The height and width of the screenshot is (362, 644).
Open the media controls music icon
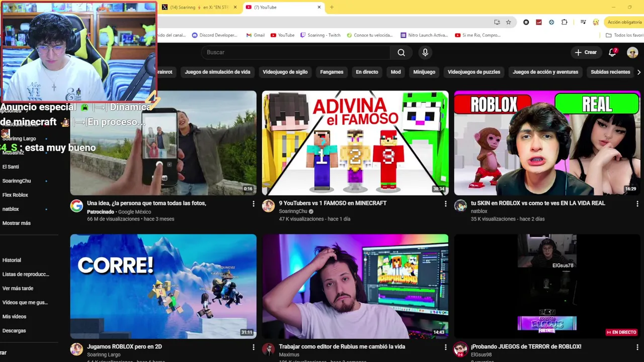583,22
